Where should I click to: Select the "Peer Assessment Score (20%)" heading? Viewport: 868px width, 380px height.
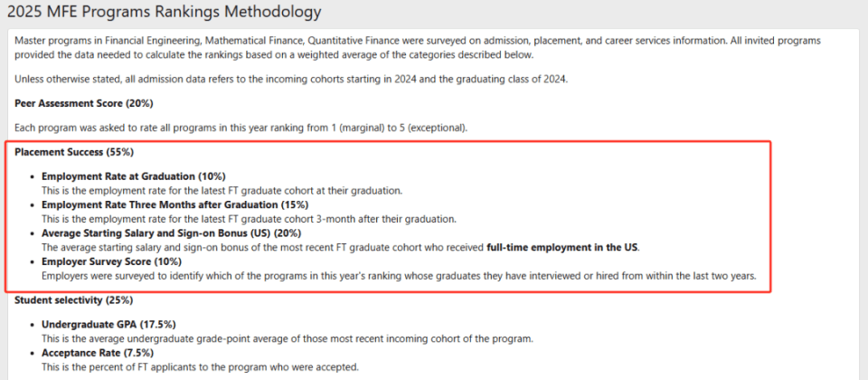pyautogui.click(x=84, y=103)
